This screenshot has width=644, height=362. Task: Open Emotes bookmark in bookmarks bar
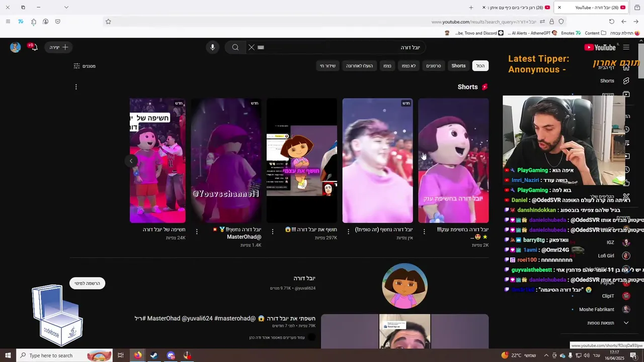coord(571,33)
